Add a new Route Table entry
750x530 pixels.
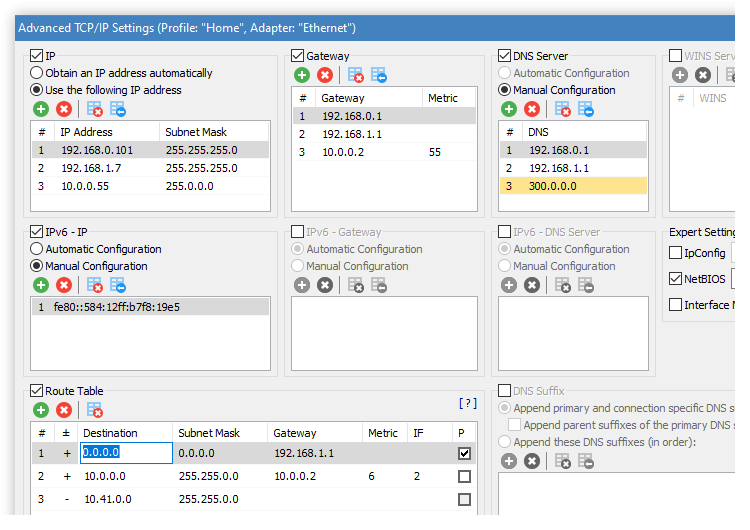click(x=41, y=410)
